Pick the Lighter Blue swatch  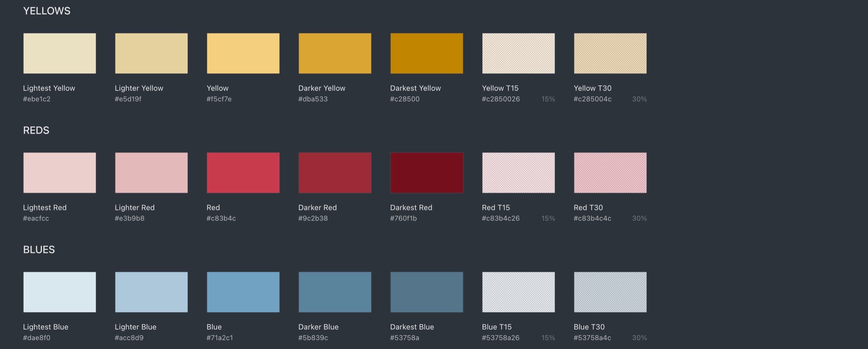pos(151,292)
